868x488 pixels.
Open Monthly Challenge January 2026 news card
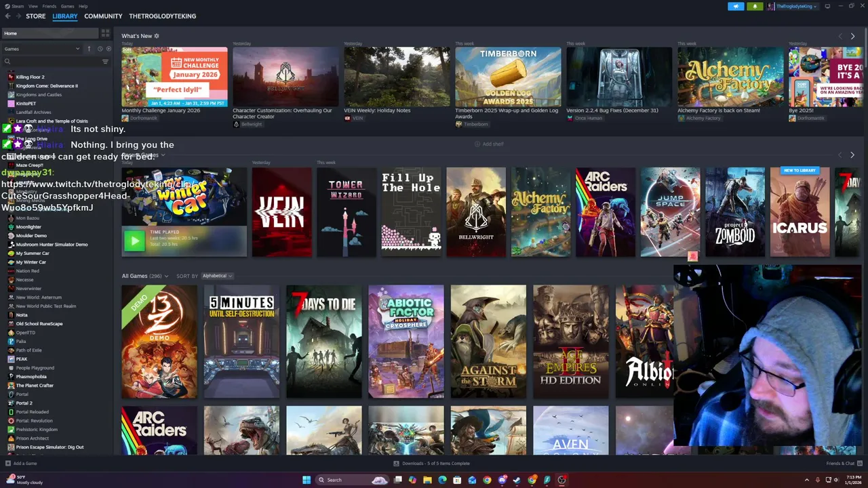(x=174, y=77)
